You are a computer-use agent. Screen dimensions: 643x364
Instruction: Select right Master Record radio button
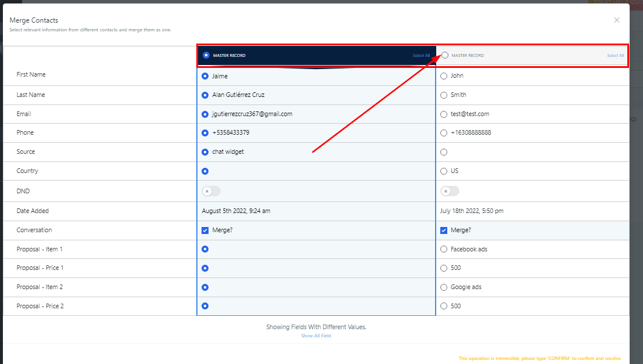pos(445,55)
